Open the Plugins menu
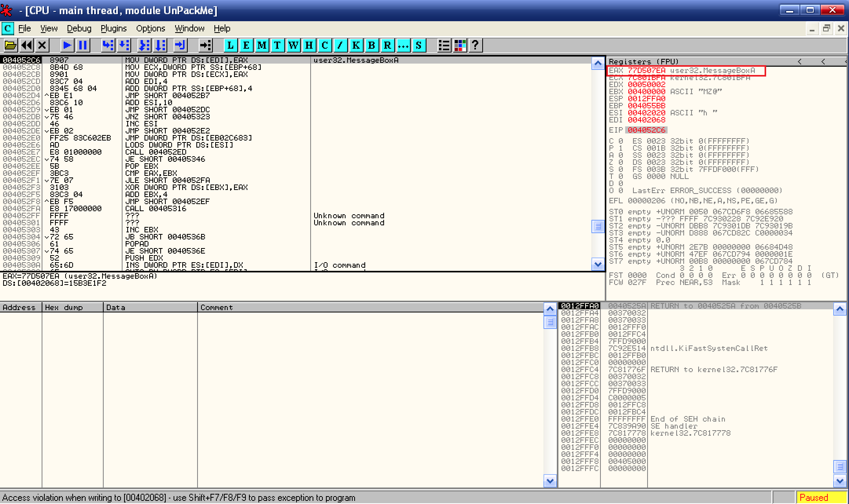The image size is (849, 504). tap(113, 29)
